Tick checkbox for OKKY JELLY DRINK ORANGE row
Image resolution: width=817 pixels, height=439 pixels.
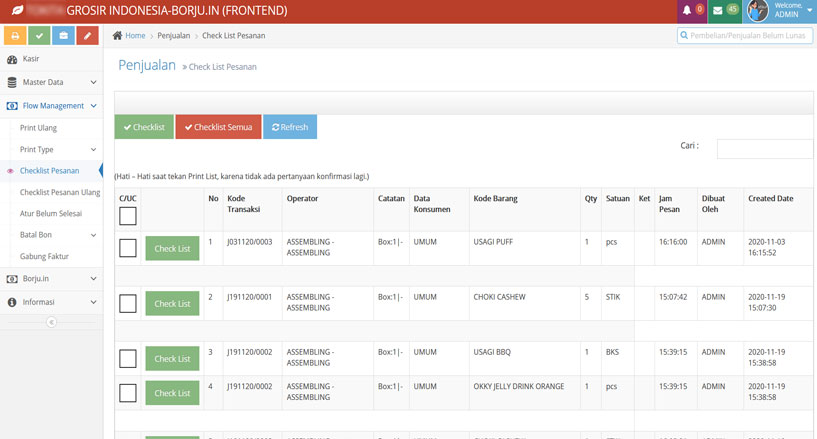[x=128, y=393]
